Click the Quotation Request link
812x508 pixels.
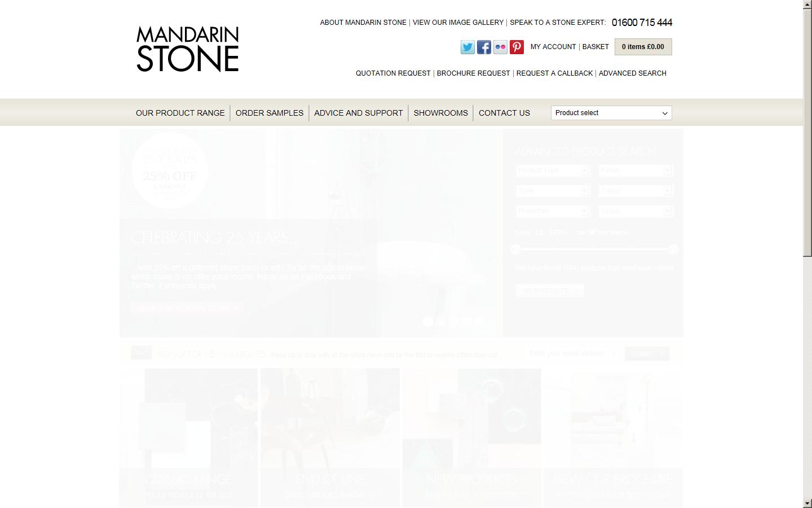pos(393,73)
